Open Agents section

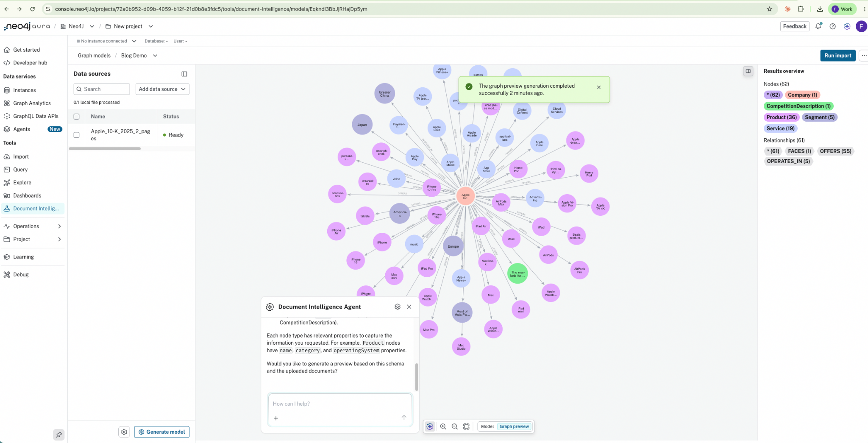22,129
